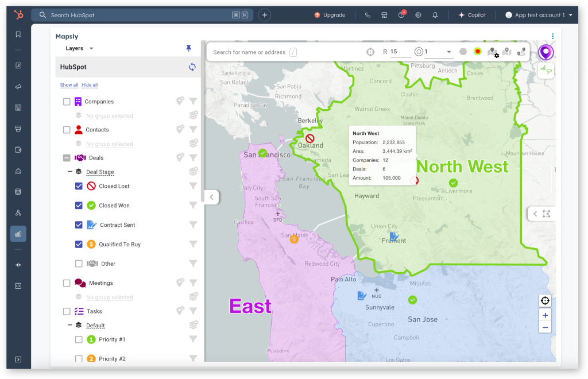Click the Show all link
Viewport: 588px width, 379px height.
pos(69,85)
